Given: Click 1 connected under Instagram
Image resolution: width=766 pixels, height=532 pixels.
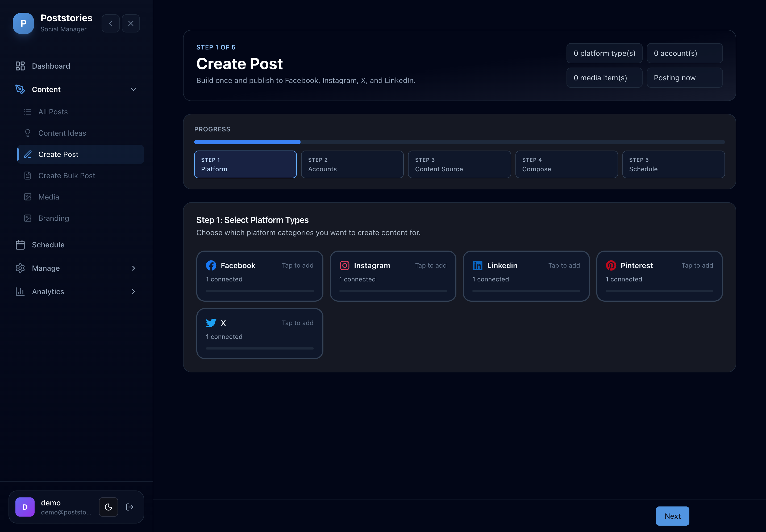Looking at the screenshot, I should click(357, 279).
